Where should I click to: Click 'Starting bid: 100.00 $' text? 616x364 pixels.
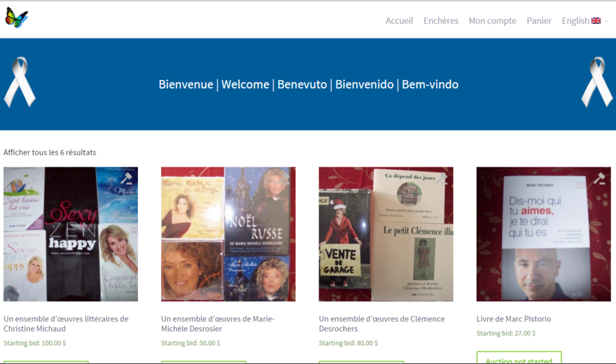(x=34, y=343)
